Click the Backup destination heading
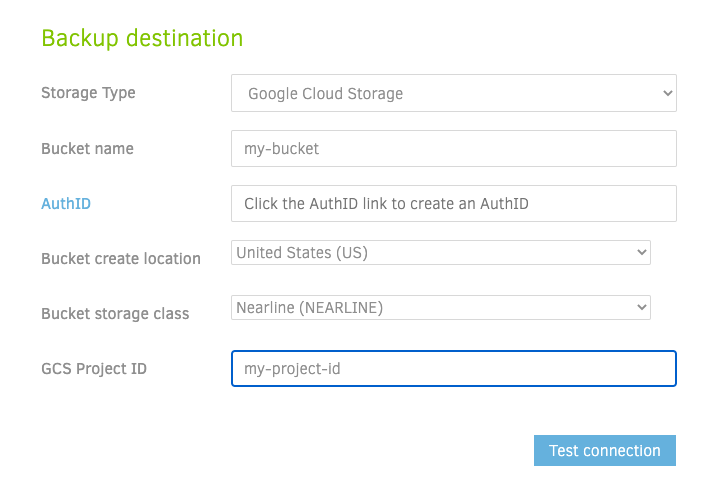 pos(142,38)
